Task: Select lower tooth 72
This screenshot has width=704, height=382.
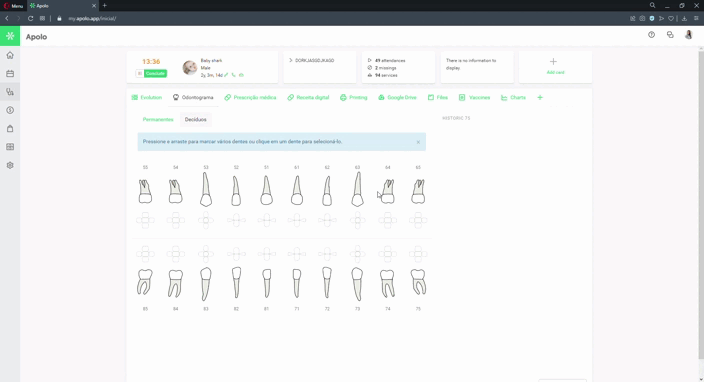Action: 327,283
